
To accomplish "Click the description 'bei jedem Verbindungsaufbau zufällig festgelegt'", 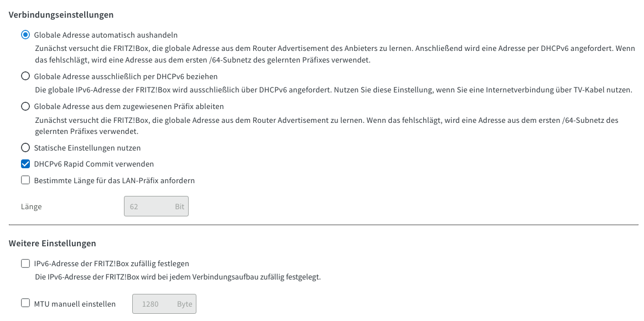I will [178, 277].
